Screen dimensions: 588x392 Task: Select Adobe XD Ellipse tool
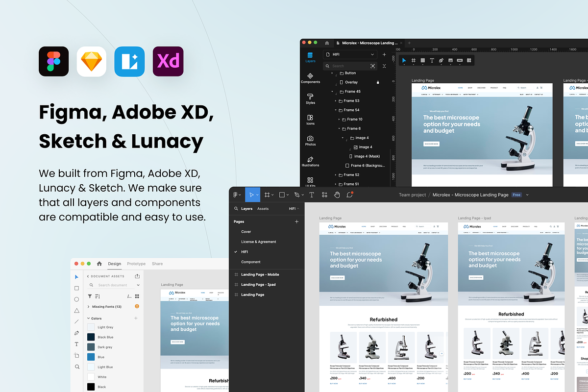[76, 299]
